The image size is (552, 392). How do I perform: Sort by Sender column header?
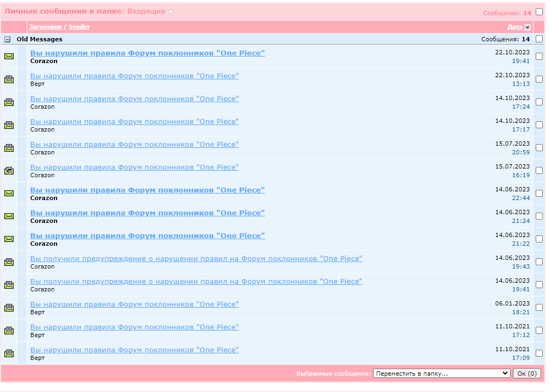pos(79,27)
